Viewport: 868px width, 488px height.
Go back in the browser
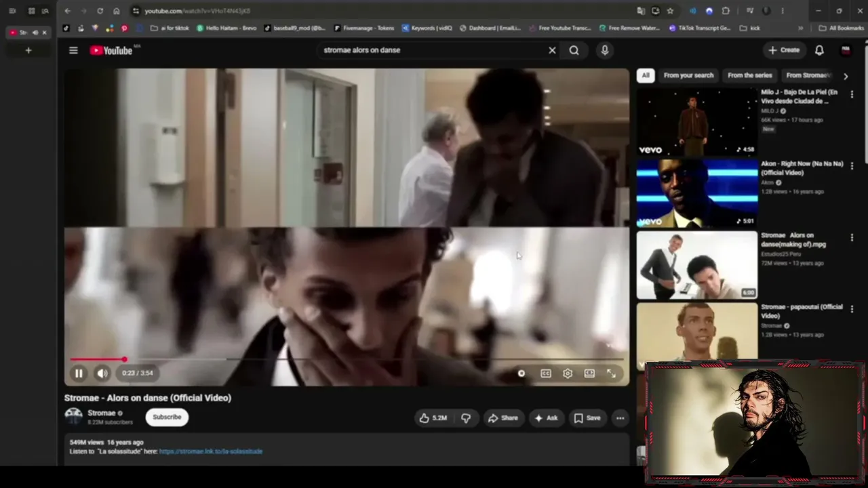pyautogui.click(x=67, y=11)
